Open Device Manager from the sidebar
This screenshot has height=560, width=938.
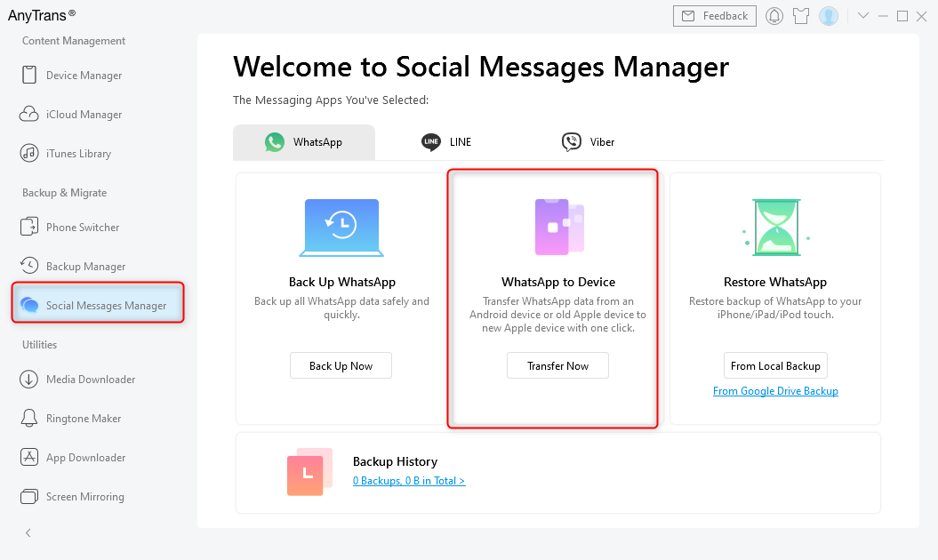click(82, 75)
